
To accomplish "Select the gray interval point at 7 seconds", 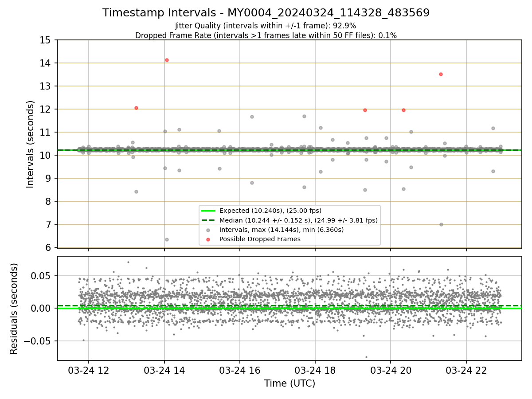I will pyautogui.click(x=441, y=224).
